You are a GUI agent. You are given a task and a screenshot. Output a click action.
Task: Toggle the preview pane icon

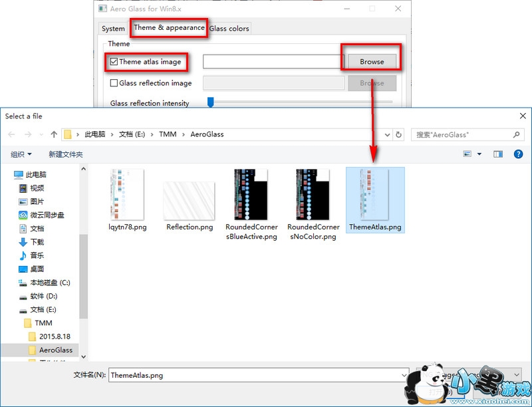point(497,154)
